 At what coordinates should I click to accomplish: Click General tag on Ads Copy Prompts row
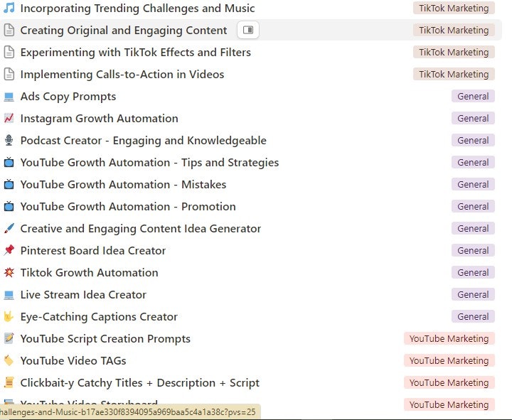point(473,96)
